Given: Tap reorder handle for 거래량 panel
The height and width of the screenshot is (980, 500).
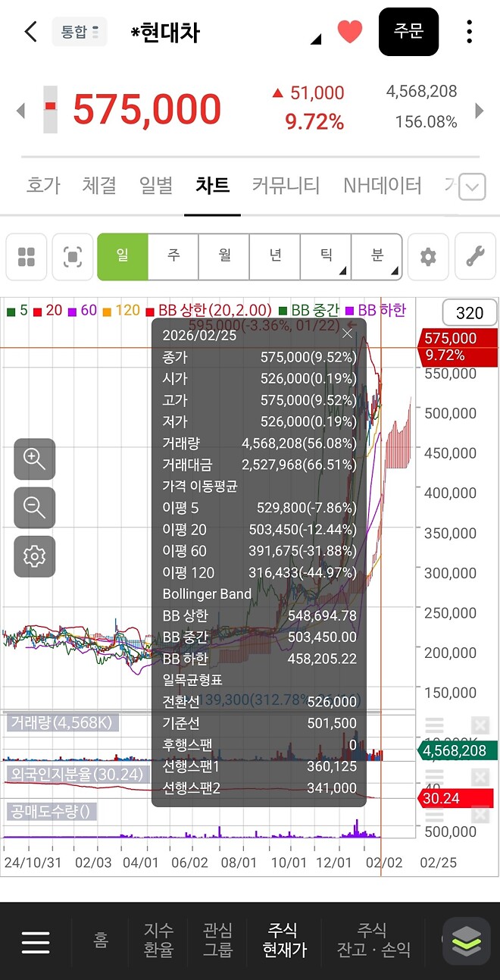Looking at the screenshot, I should pos(434,725).
